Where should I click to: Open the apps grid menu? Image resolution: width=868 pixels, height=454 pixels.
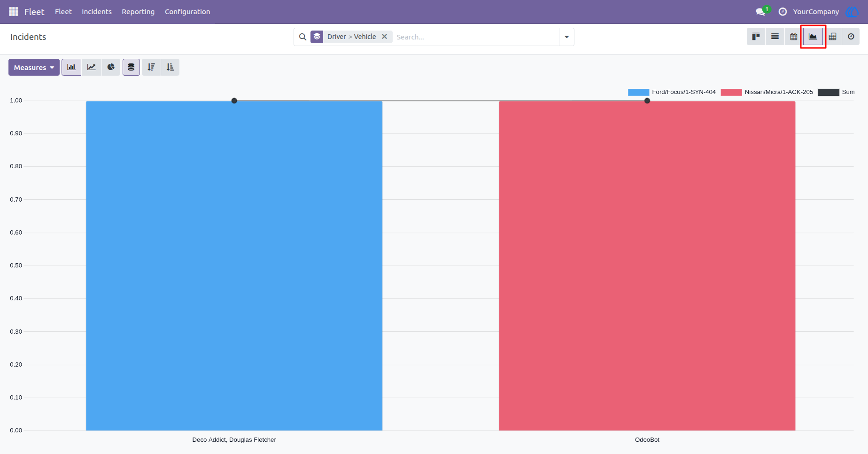pyautogui.click(x=14, y=12)
